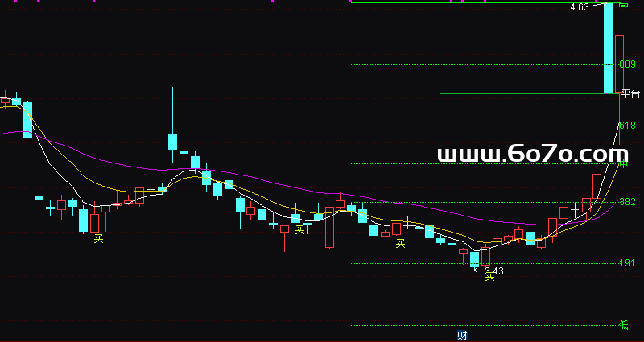Click the cyan candle with long upper wick

pyautogui.click(x=172, y=142)
